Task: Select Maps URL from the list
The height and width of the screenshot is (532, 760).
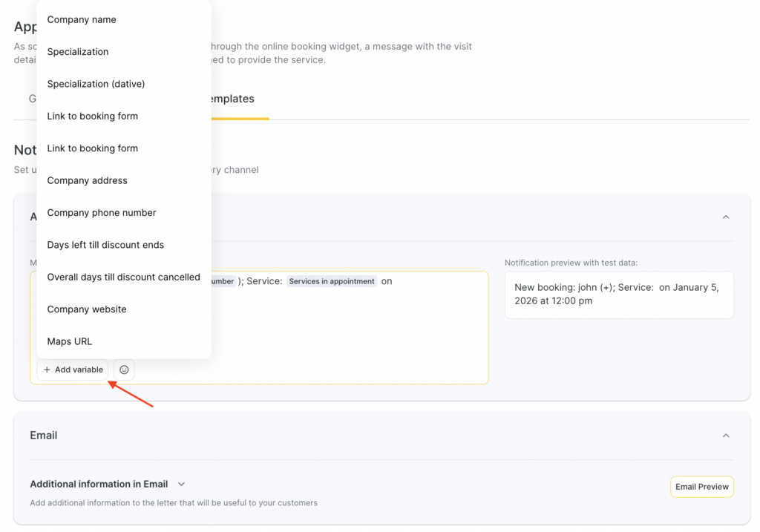Action: point(70,342)
